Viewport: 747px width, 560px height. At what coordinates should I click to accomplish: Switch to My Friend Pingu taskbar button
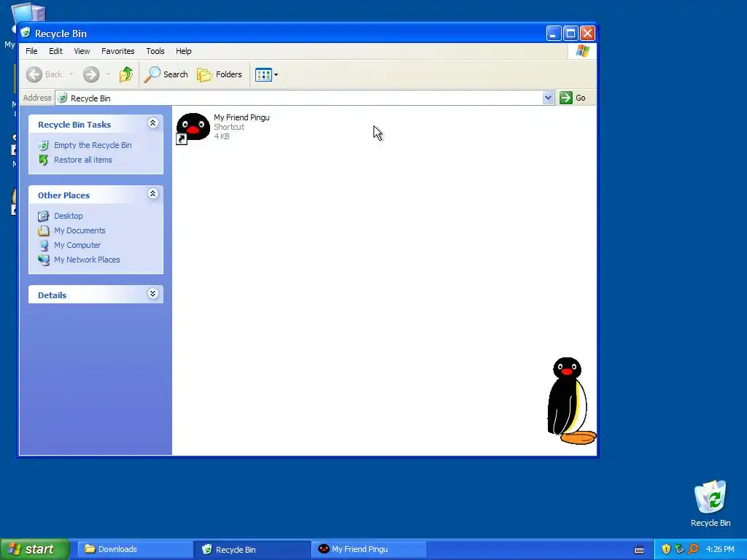pyautogui.click(x=369, y=550)
